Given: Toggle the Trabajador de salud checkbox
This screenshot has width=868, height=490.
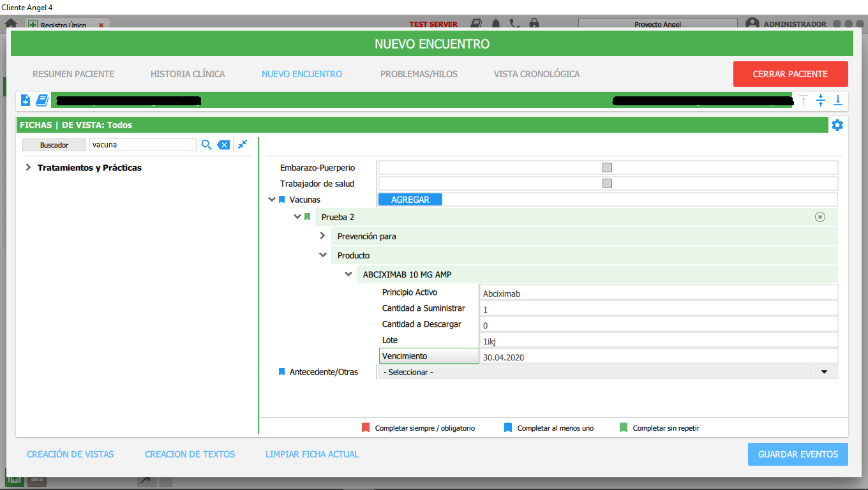Looking at the screenshot, I should [x=608, y=184].
